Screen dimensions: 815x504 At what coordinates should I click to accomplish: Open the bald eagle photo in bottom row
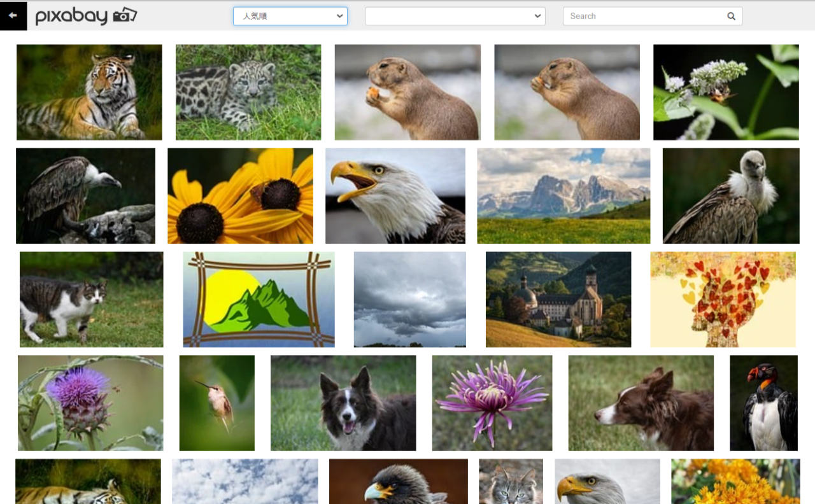point(607,482)
